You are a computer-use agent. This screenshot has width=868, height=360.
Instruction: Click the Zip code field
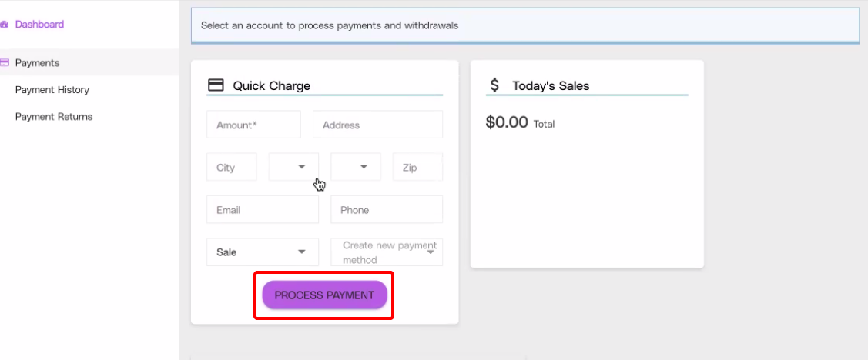coord(417,167)
